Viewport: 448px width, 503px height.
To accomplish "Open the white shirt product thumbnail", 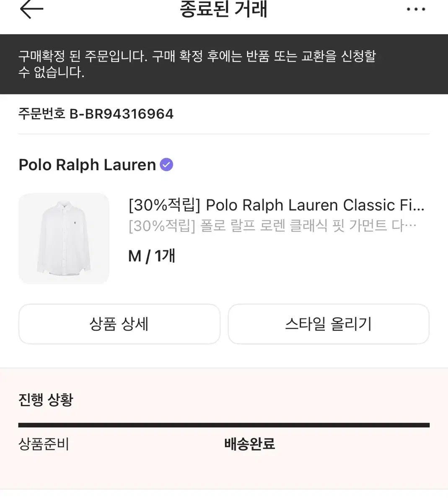I will point(64,239).
